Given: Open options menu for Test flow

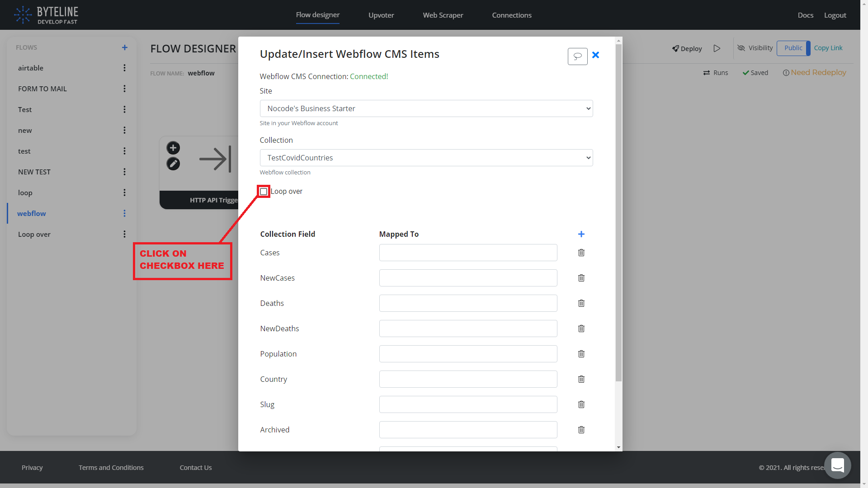Looking at the screenshot, I should click(124, 109).
